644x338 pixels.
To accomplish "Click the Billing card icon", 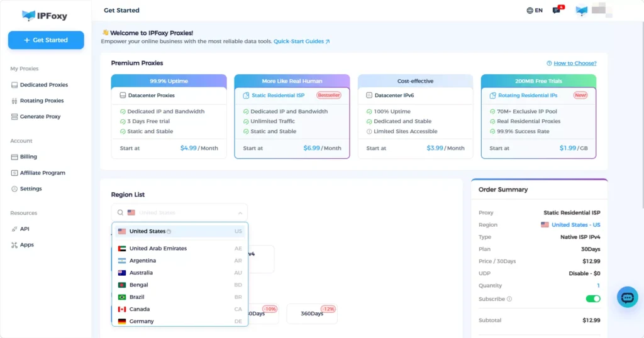I will 14,156.
